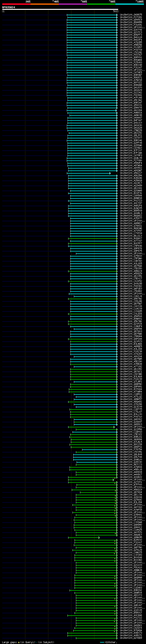Viewport: 146px width, 644px height.
Task: Click the red 20% identity legend swatch
Action: [16, 4]
